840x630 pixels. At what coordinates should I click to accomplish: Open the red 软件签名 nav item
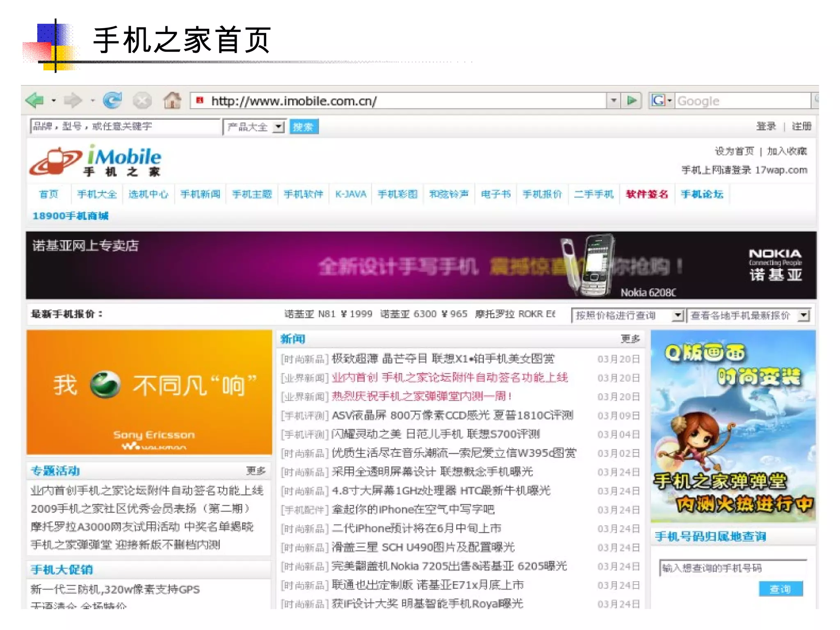tap(647, 194)
